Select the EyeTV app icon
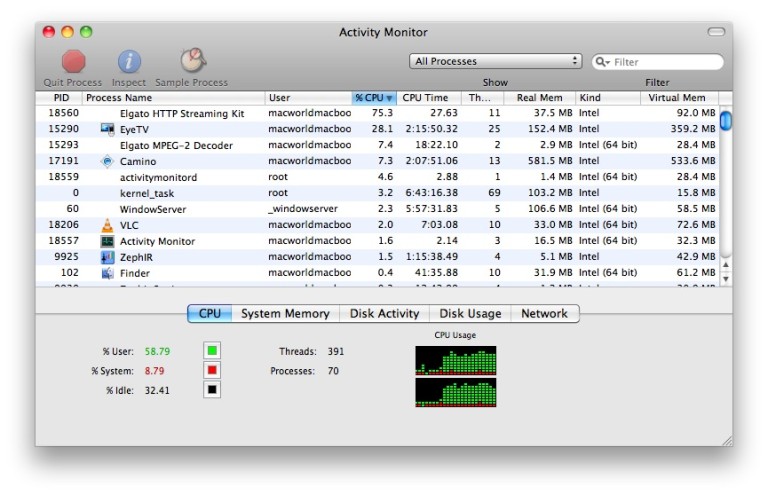Viewport: 768px width, 495px height. pos(107,129)
